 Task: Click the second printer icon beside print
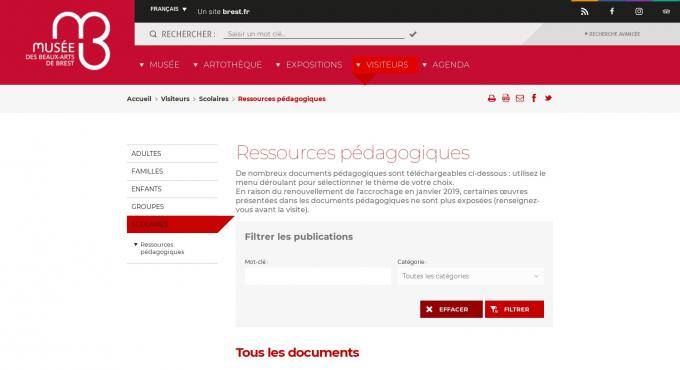coord(506,98)
